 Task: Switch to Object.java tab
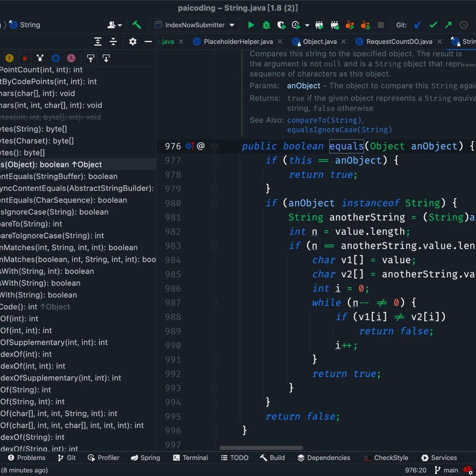tap(319, 42)
